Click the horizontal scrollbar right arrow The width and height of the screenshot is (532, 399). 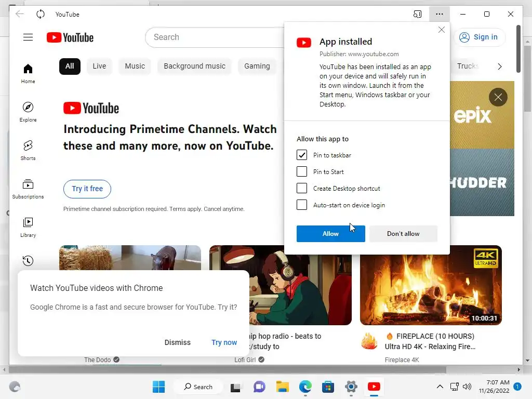pyautogui.click(x=519, y=369)
